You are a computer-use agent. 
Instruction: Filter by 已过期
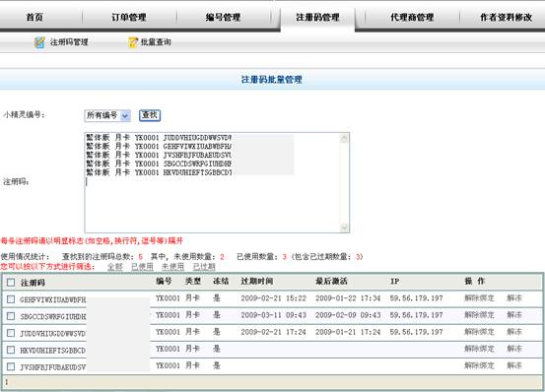204,267
